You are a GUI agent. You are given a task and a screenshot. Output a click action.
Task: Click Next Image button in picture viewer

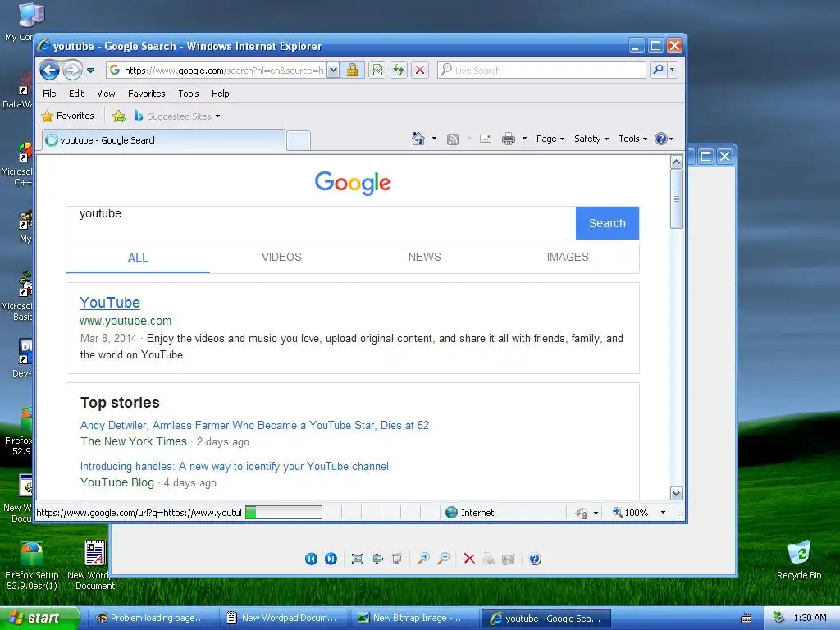pyautogui.click(x=331, y=559)
